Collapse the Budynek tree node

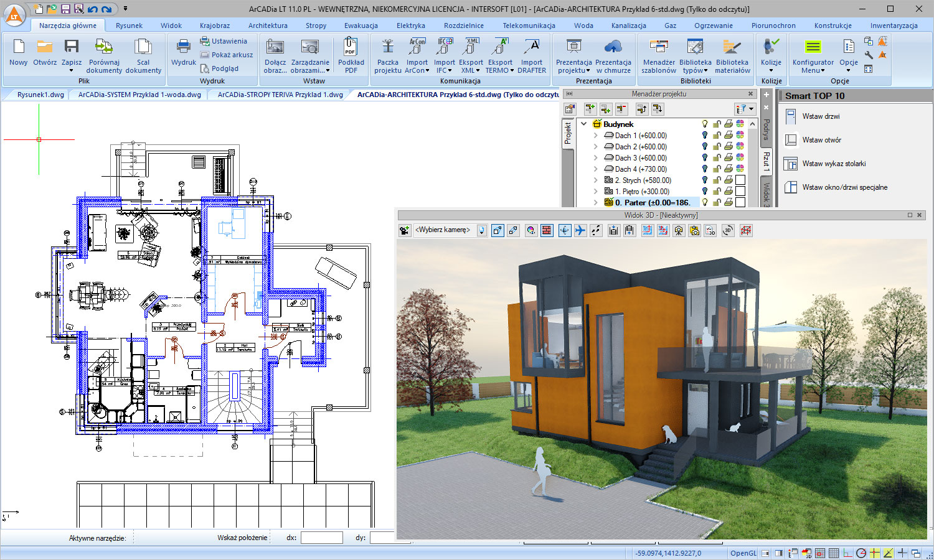[x=584, y=124]
